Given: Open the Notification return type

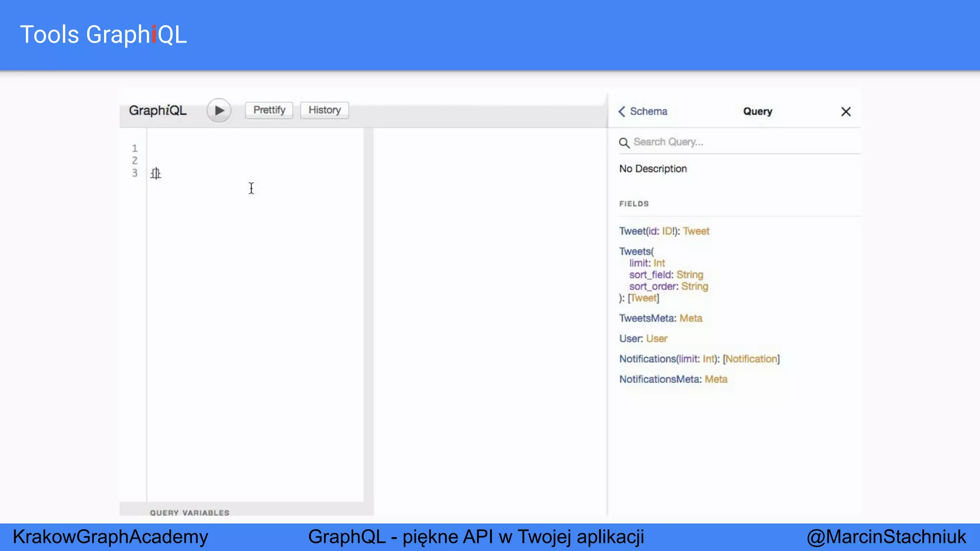Looking at the screenshot, I should tap(751, 359).
